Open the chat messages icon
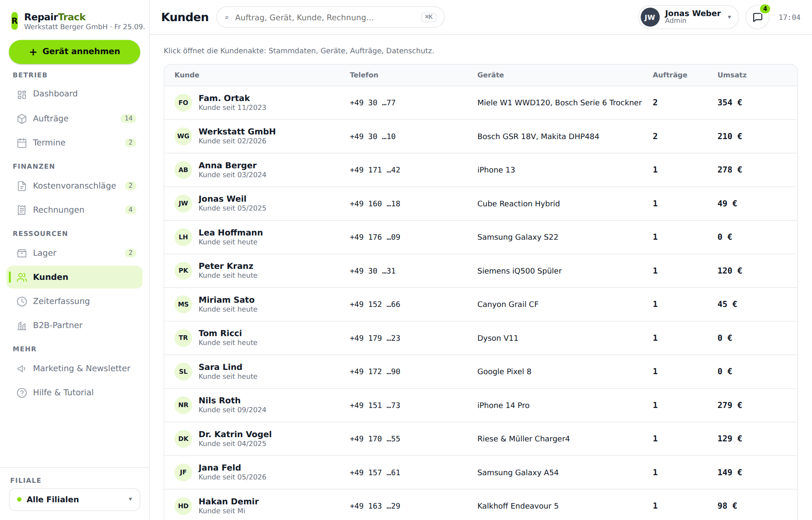Viewport: 812px width, 520px height. [757, 17]
